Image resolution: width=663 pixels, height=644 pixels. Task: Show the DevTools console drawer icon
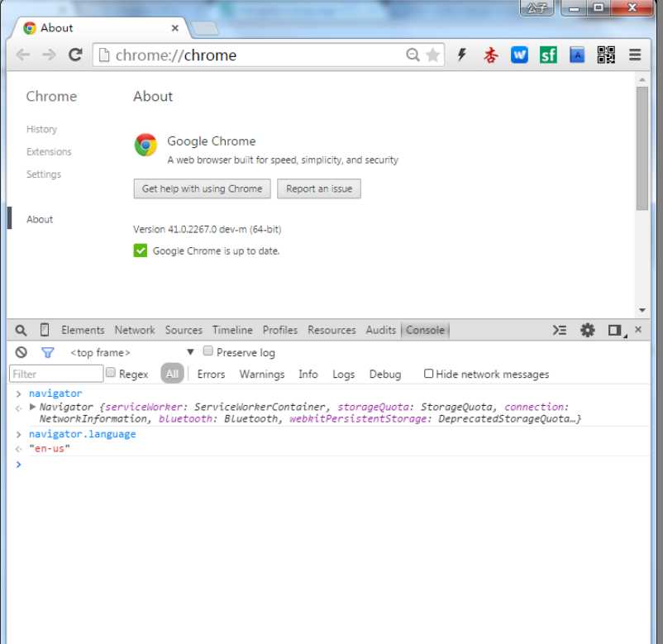(x=560, y=330)
